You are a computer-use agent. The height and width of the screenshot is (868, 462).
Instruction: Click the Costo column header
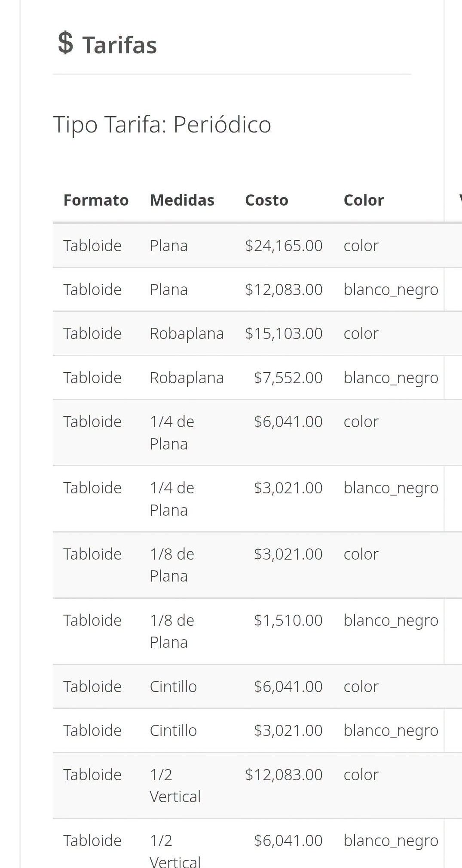(266, 200)
